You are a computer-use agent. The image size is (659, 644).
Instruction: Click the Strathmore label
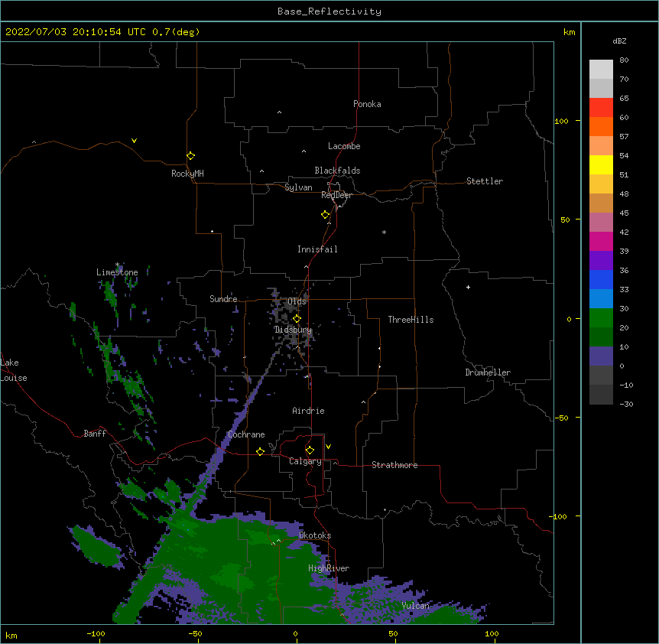tap(394, 465)
